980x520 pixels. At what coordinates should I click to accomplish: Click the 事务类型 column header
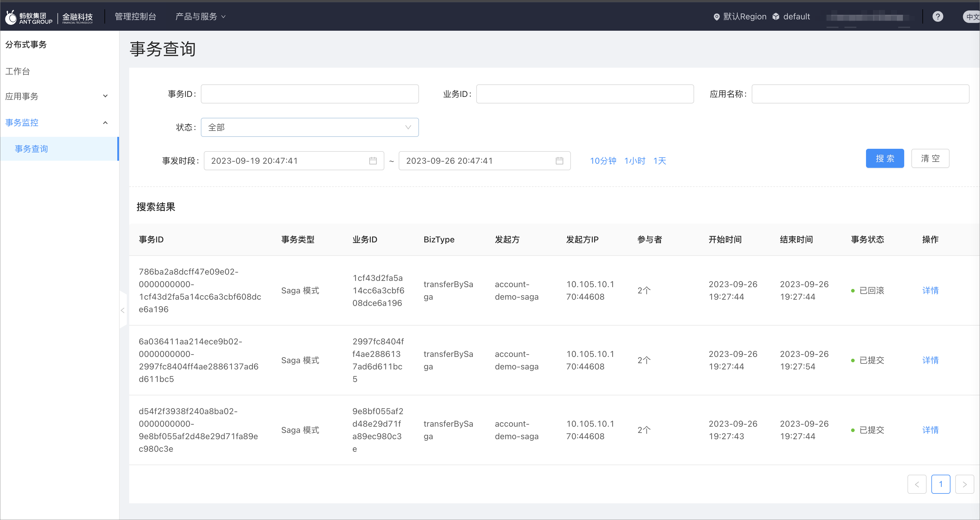point(298,239)
